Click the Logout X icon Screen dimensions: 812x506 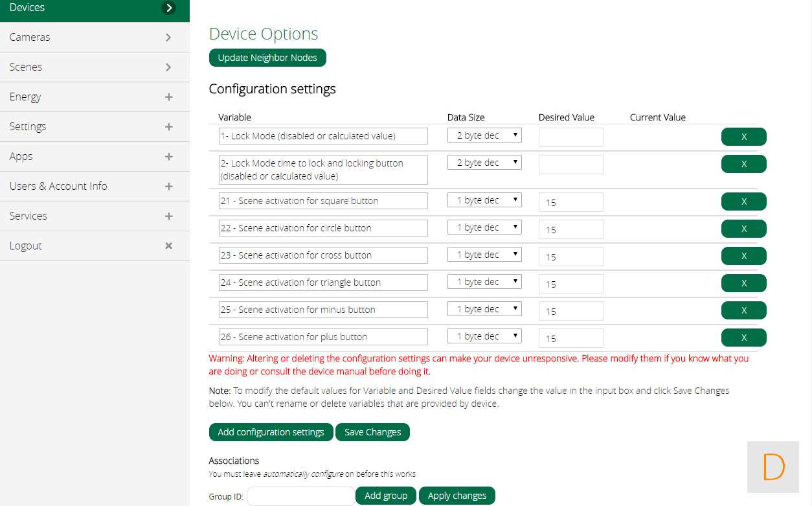[x=168, y=246]
